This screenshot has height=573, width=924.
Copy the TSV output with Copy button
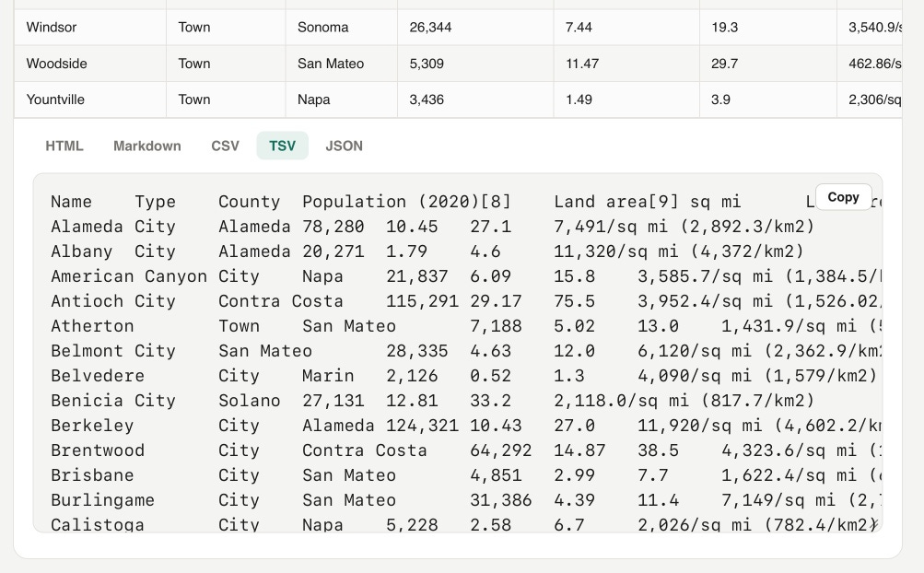(x=843, y=197)
